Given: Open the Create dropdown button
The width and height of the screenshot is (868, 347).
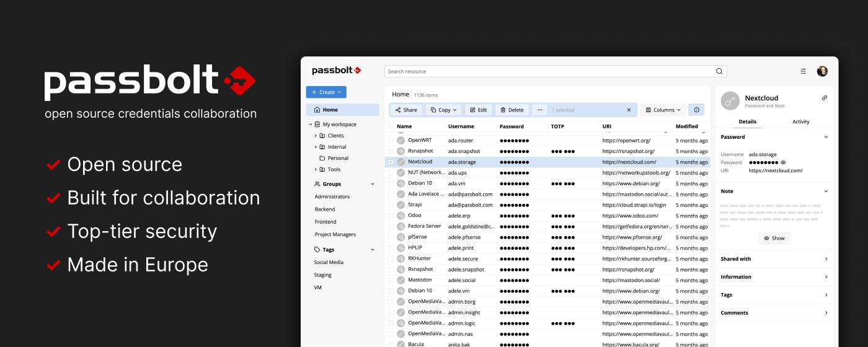Looking at the screenshot, I should click(x=326, y=92).
